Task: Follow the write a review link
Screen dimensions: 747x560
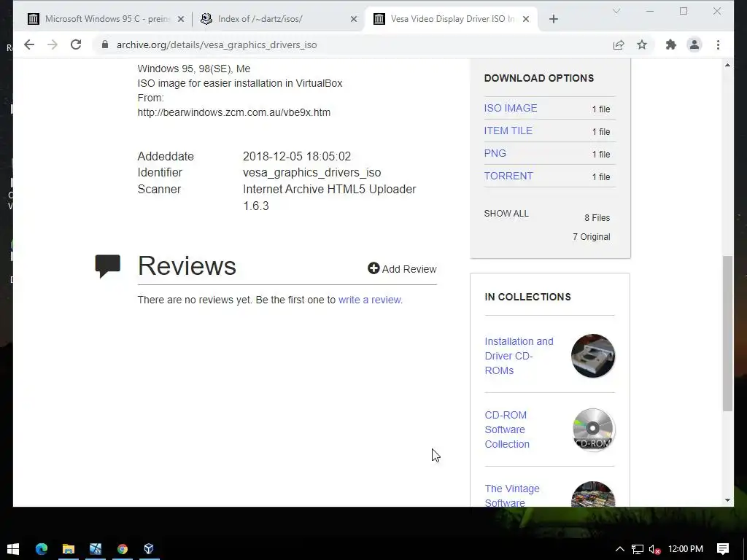Action: (x=369, y=300)
